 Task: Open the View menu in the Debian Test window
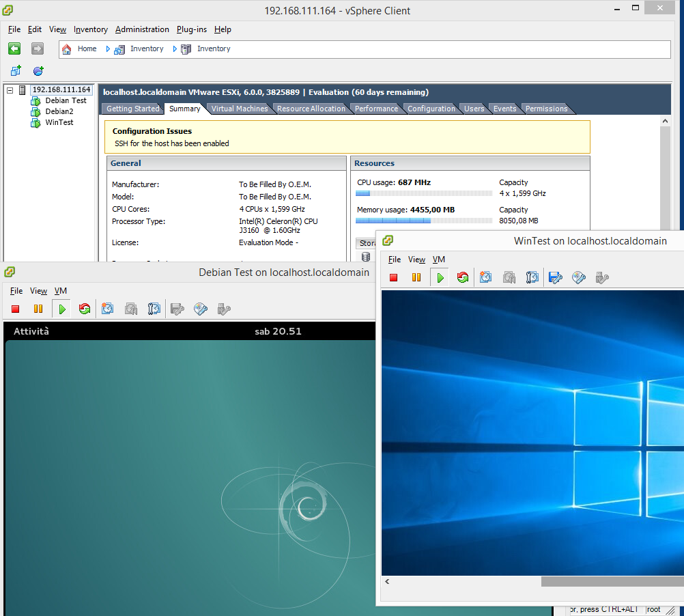pyautogui.click(x=38, y=290)
